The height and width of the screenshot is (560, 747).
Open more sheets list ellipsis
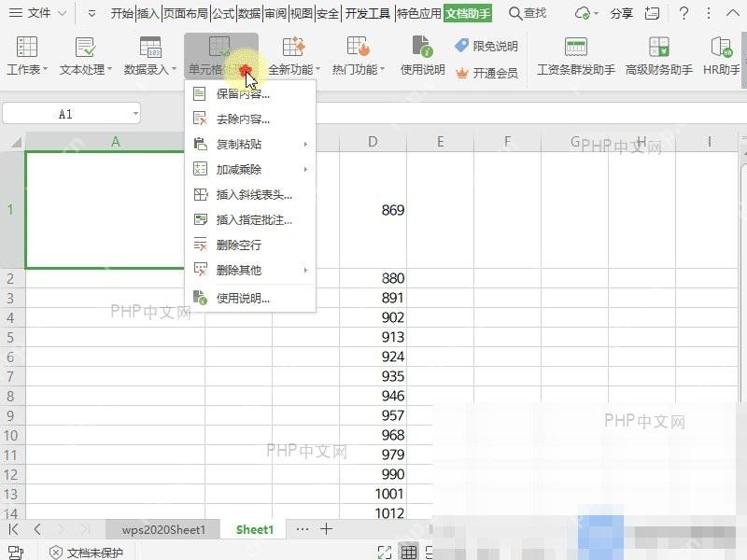(x=302, y=528)
